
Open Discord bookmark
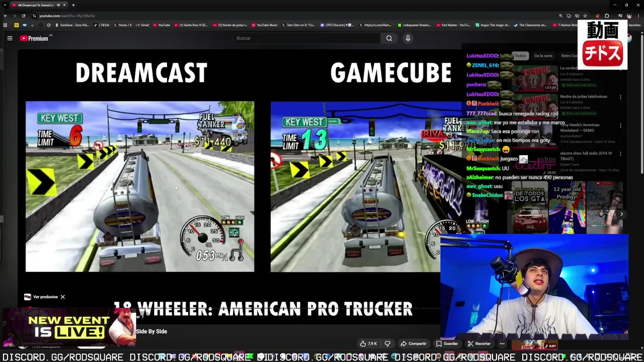[337, 25]
